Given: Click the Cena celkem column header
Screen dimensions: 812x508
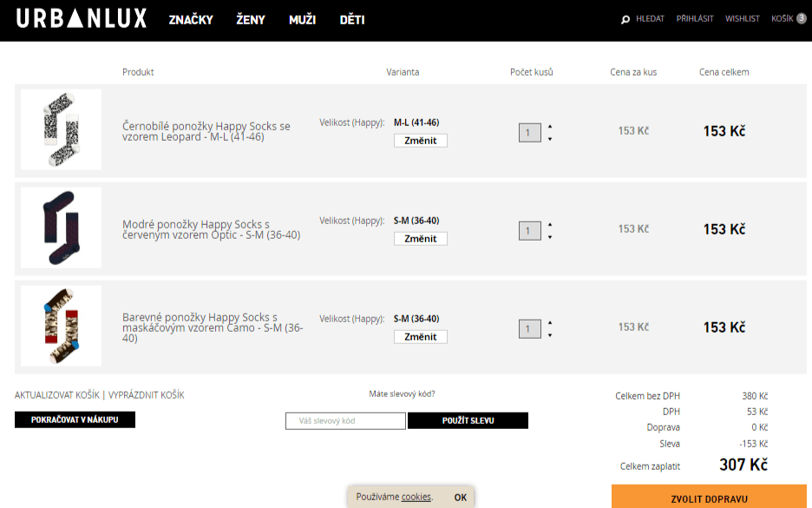Looking at the screenshot, I should 724,72.
